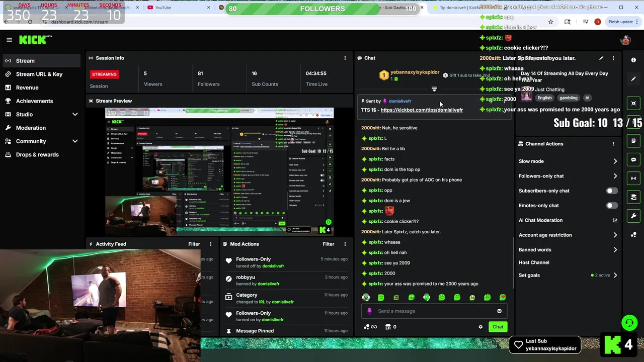Click domislivefr in Category mod action

pyautogui.click(x=283, y=302)
